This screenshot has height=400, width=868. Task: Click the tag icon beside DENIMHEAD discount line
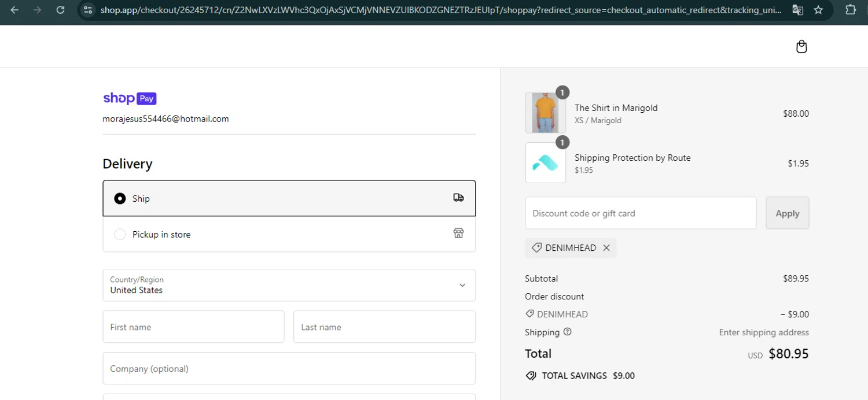529,314
